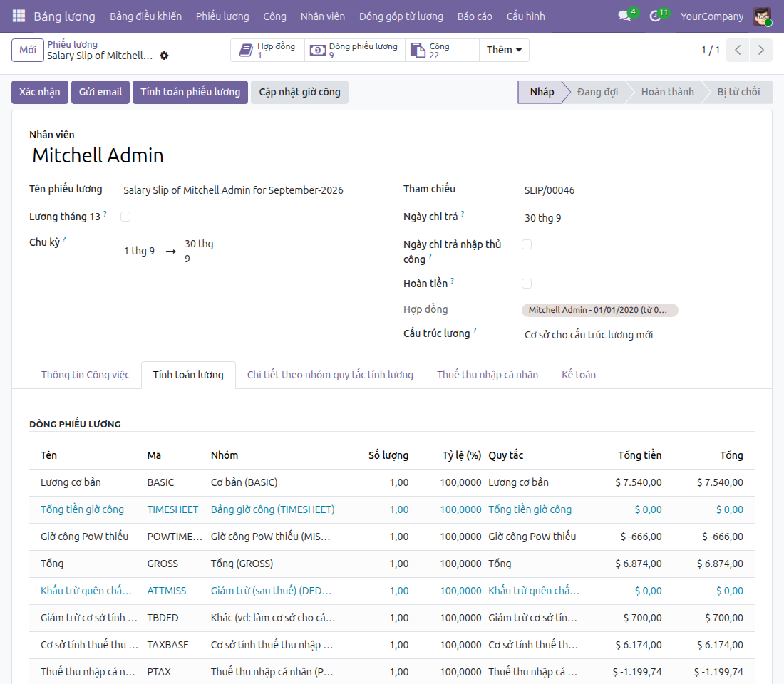Image resolution: width=784 pixels, height=684 pixels.
Task: Show help tooltip for Cấu trúc lương
Action: coord(475,331)
